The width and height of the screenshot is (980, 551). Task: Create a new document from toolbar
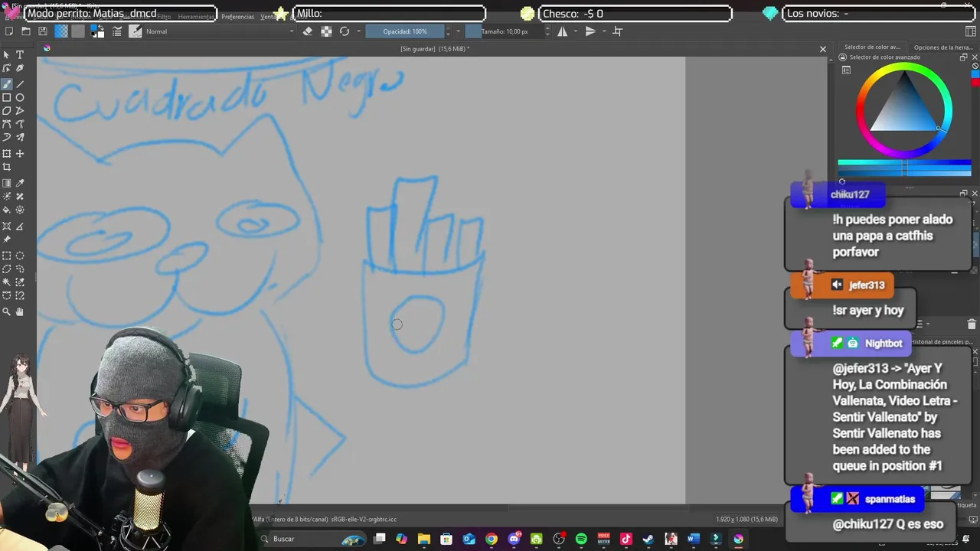coord(9,31)
